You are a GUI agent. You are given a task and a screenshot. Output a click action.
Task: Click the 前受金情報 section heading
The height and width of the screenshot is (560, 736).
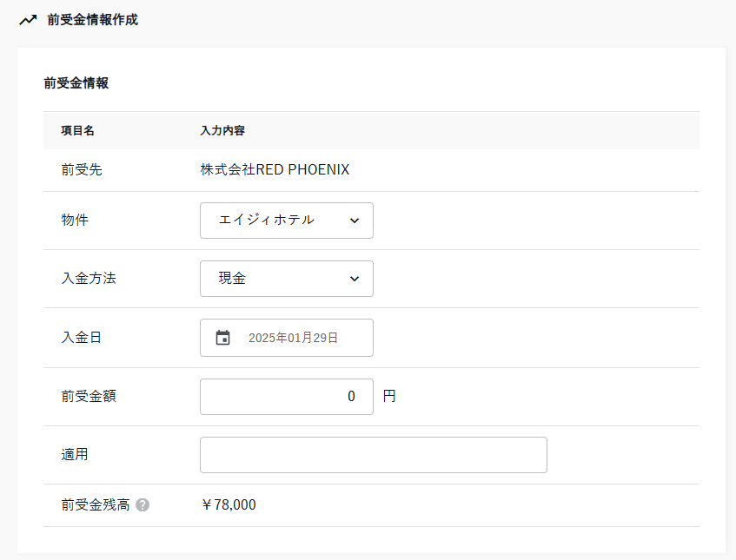tap(76, 83)
